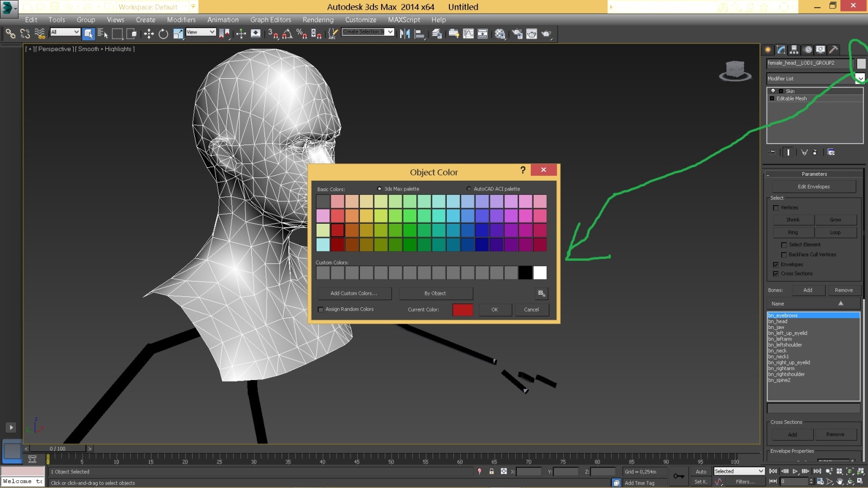Activate the Select and Scale tool
868x488 pixels.
click(x=178, y=34)
